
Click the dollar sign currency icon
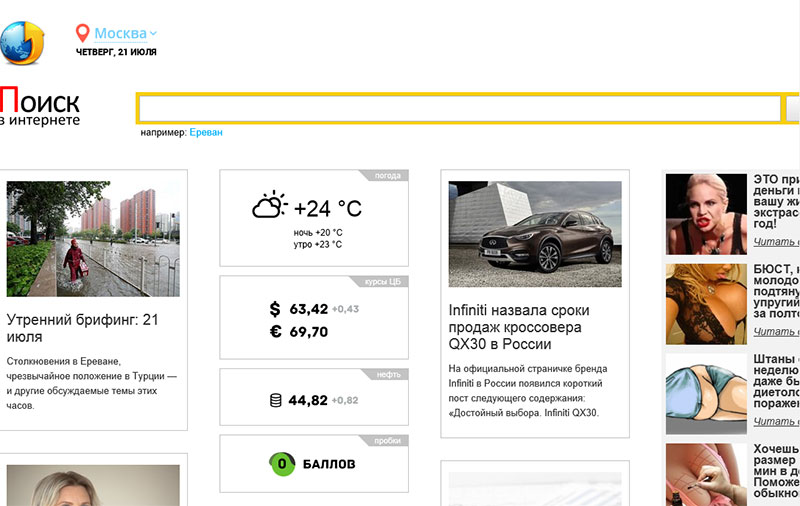pos(275,309)
